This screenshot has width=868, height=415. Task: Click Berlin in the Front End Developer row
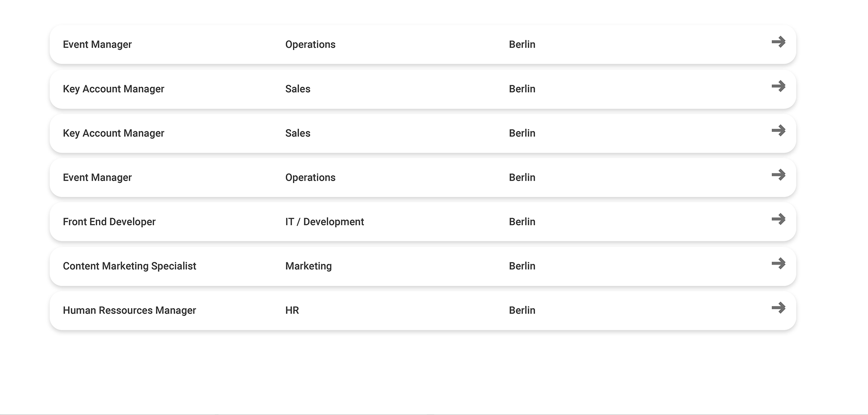[522, 222]
